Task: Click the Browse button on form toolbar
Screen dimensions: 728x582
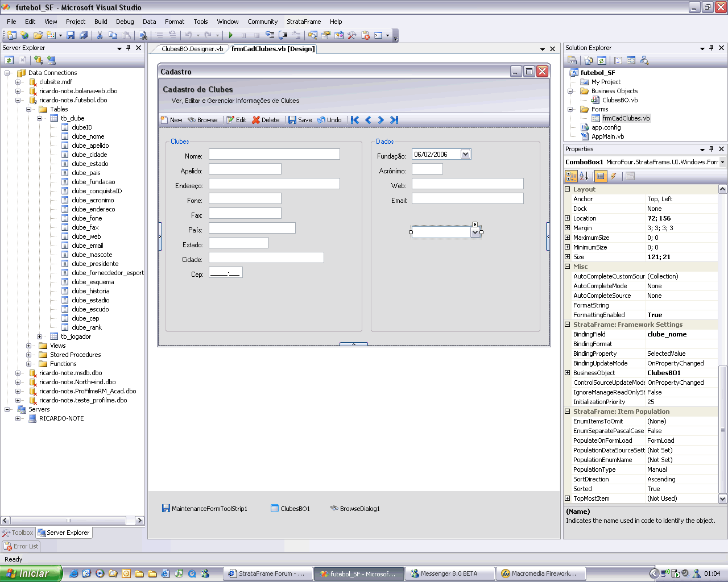Action: pos(202,120)
